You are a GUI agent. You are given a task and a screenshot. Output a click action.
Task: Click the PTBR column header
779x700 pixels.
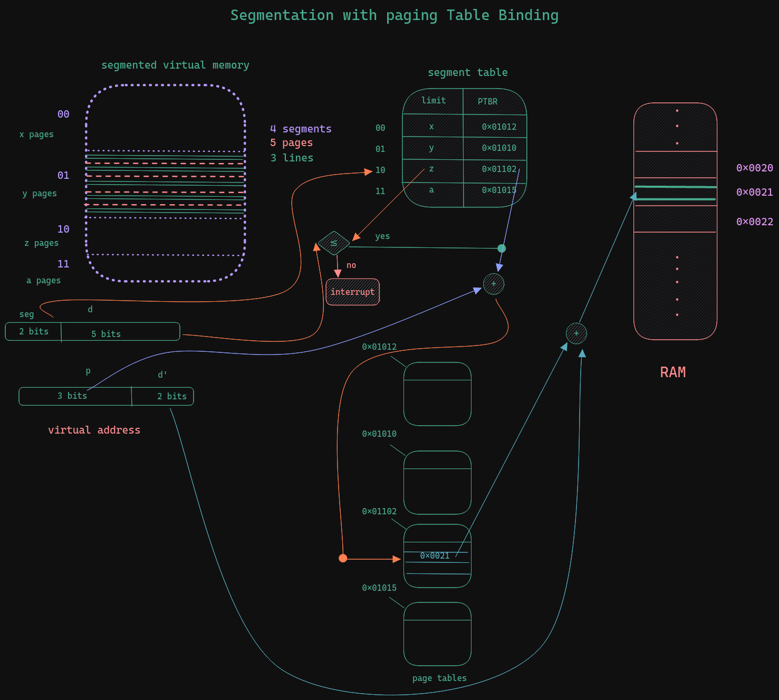[487, 101]
